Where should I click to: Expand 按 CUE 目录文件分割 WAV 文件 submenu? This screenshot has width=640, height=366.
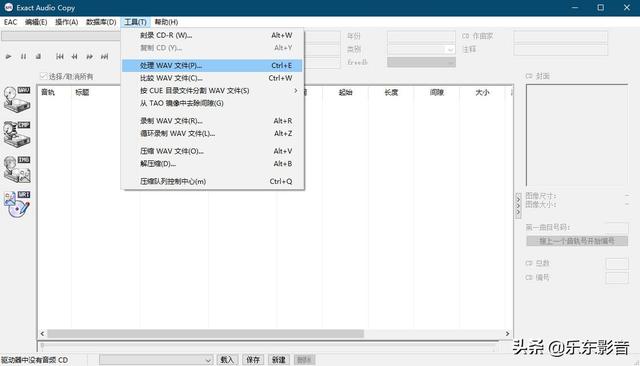(x=212, y=91)
